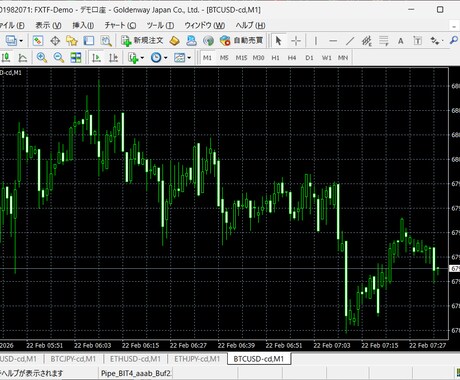Open the 挿入(I) insert menu
This screenshot has width=460, height=380.
pos(83,25)
